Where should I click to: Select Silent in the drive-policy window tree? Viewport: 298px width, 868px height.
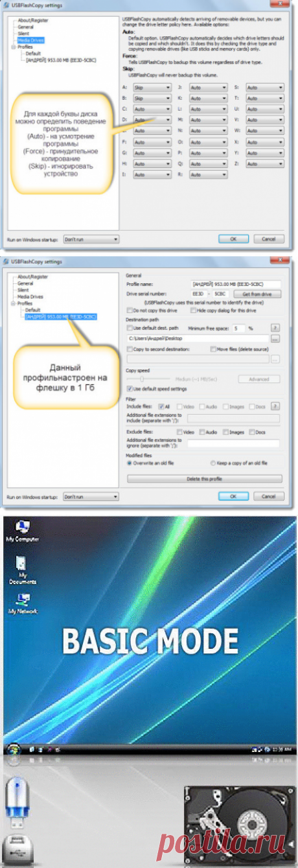24,34
